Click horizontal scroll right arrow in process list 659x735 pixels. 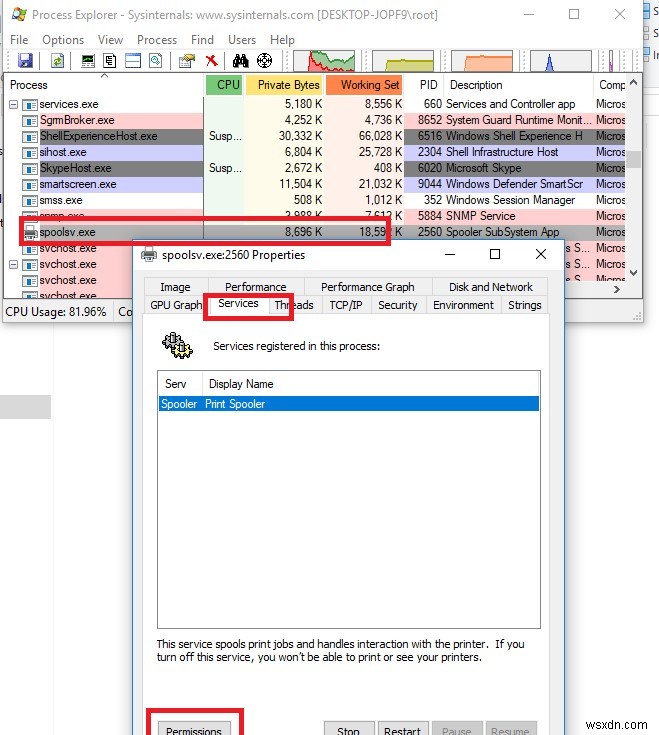point(617,290)
